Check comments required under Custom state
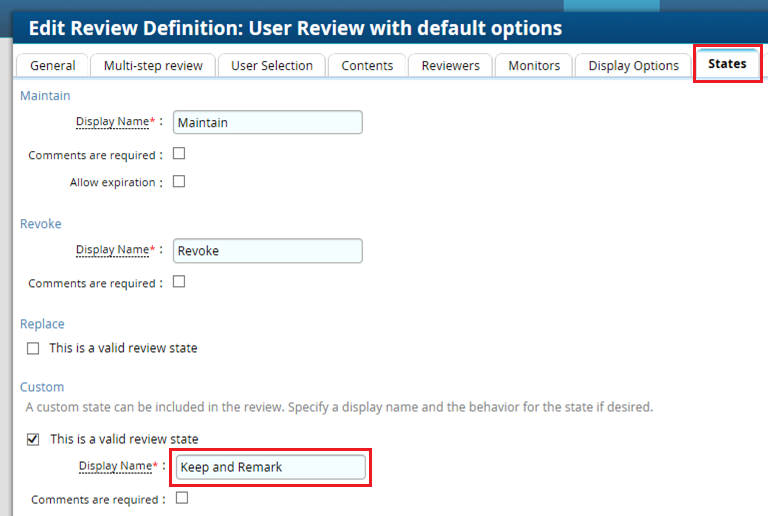The image size is (768, 516). click(182, 498)
